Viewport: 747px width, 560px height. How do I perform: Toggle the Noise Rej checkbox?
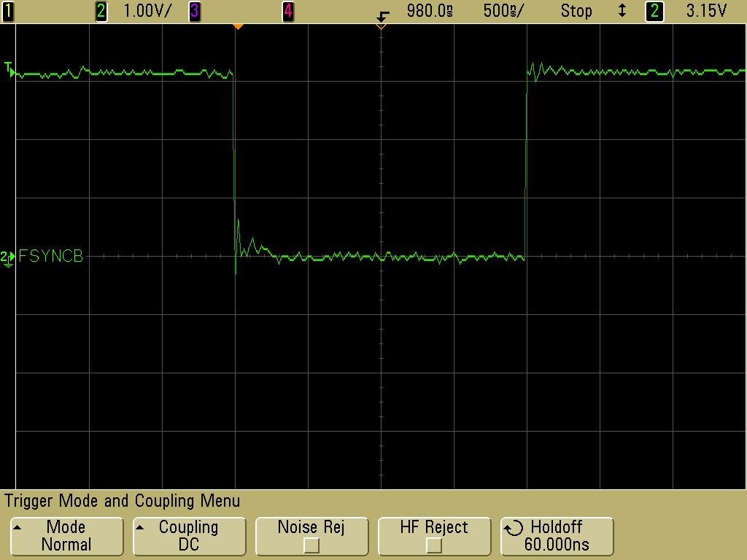311,545
